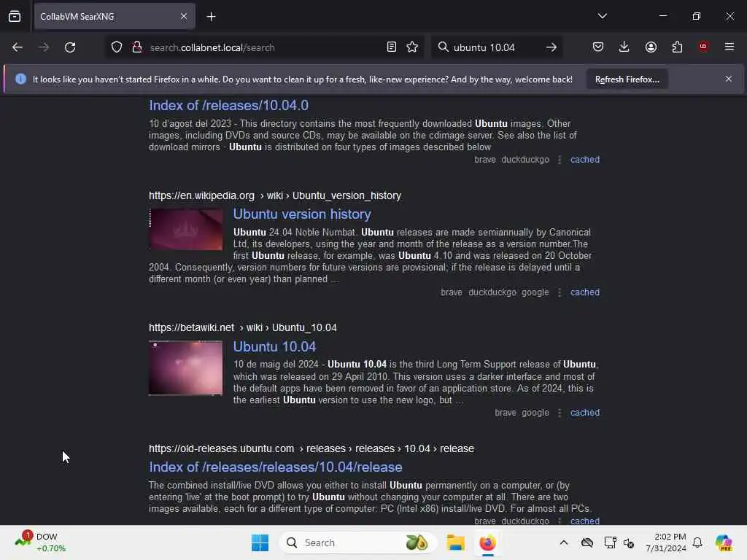Open the extensions puzzle icon
The image size is (747, 560).
tap(677, 47)
